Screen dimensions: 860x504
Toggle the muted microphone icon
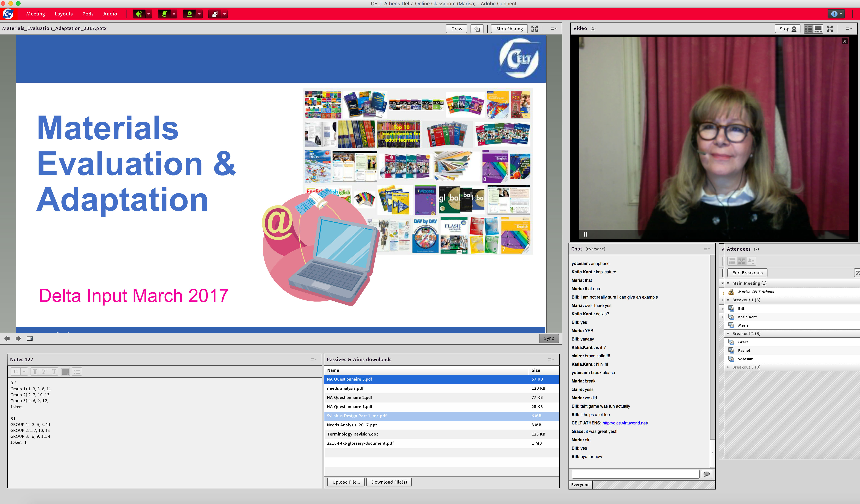(164, 14)
